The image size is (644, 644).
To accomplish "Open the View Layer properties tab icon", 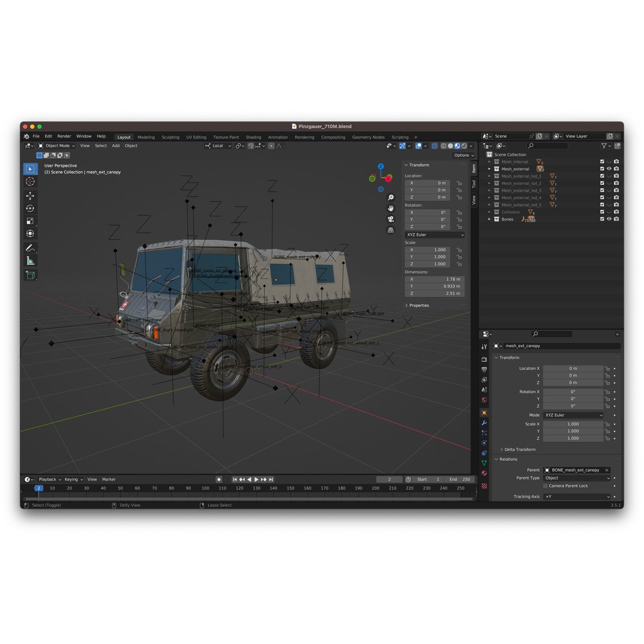I will tap(484, 380).
